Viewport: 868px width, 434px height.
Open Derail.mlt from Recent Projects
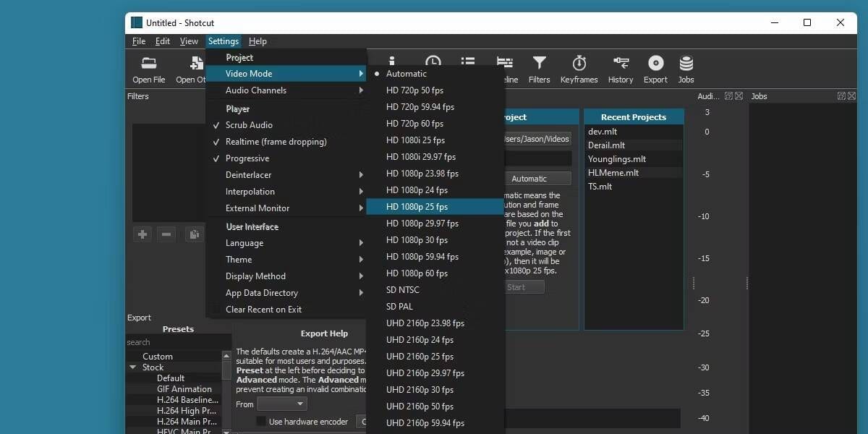[606, 145]
